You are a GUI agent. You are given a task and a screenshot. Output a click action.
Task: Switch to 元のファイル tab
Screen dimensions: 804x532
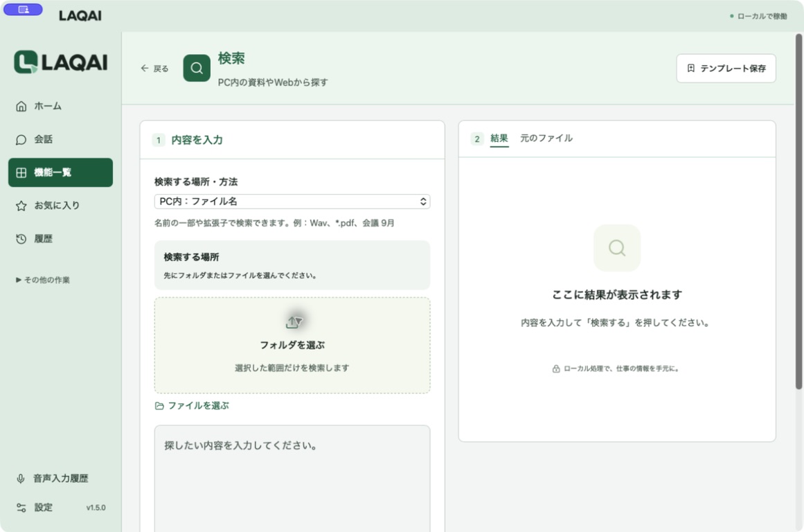click(x=546, y=139)
